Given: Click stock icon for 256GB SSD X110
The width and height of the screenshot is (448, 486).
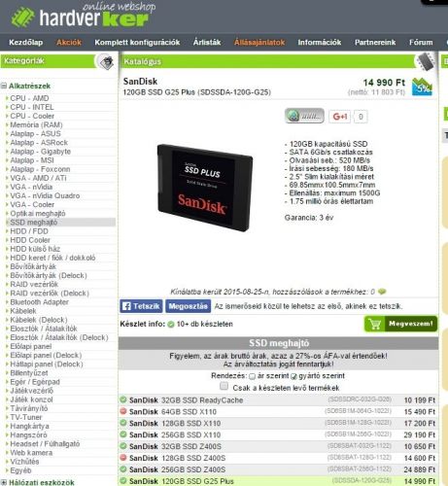Looking at the screenshot, I should (123, 434).
